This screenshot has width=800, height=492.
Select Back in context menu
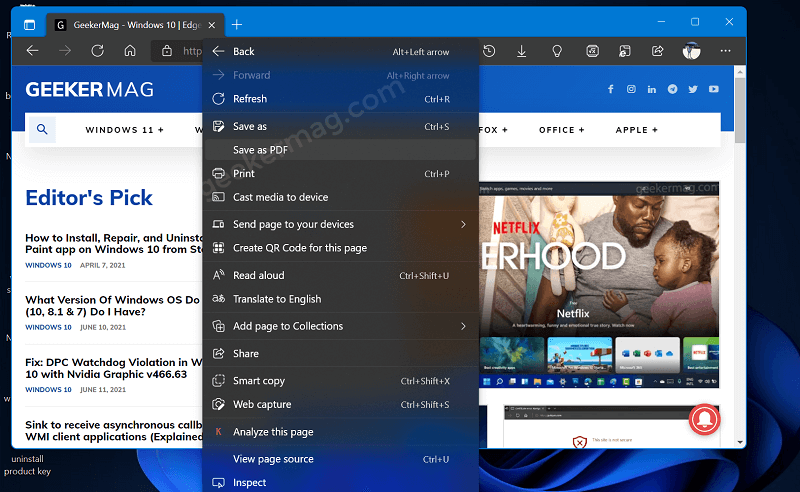pos(340,51)
